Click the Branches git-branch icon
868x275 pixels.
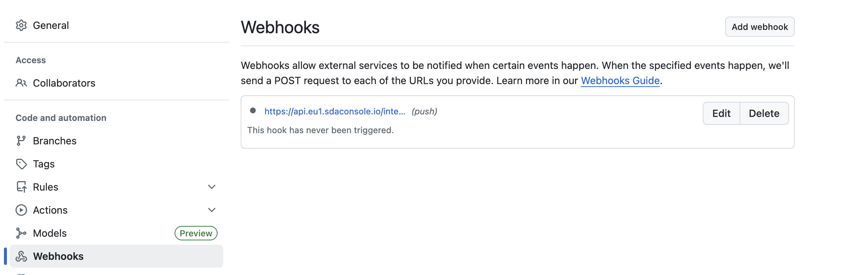point(21,141)
